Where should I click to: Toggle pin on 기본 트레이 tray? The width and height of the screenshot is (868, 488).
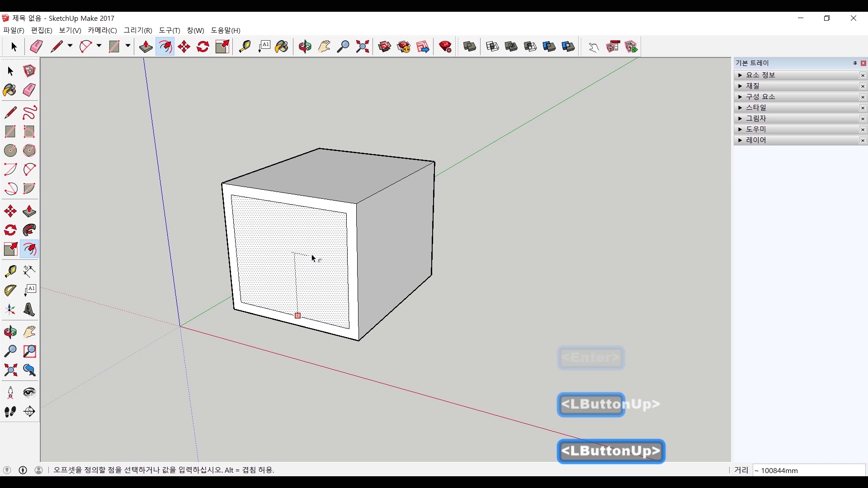pos(855,63)
